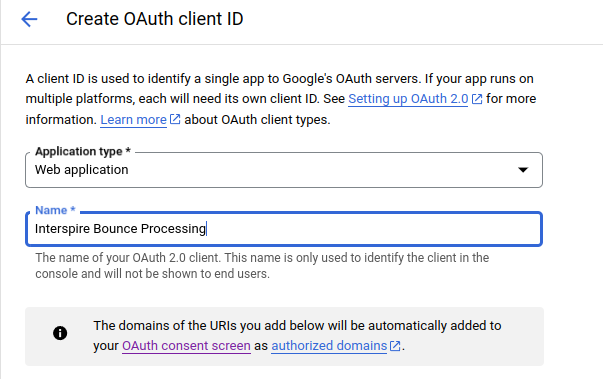Click the helper text below the Name field
This screenshot has width=603, height=379.
click(x=262, y=266)
